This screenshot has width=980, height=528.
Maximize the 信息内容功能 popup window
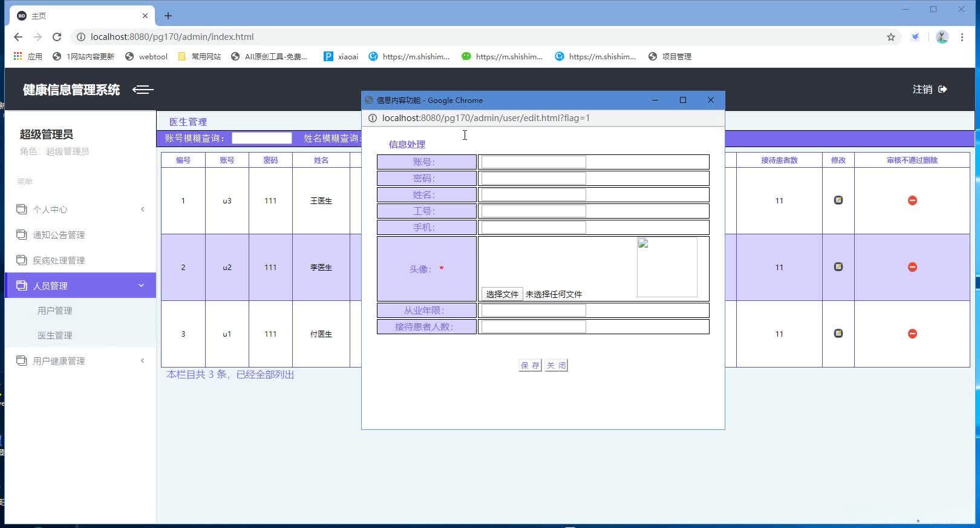[x=683, y=100]
